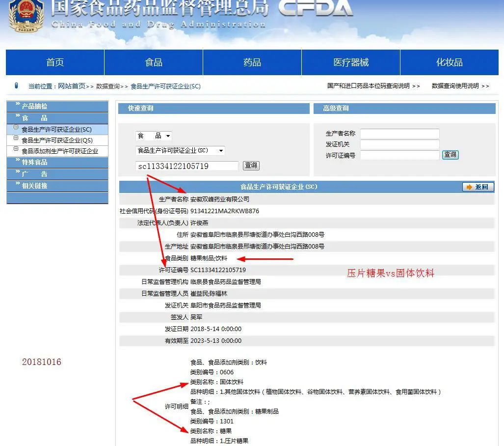Click license number SC11334122105719 value
The image size is (504, 446).
pos(218,270)
